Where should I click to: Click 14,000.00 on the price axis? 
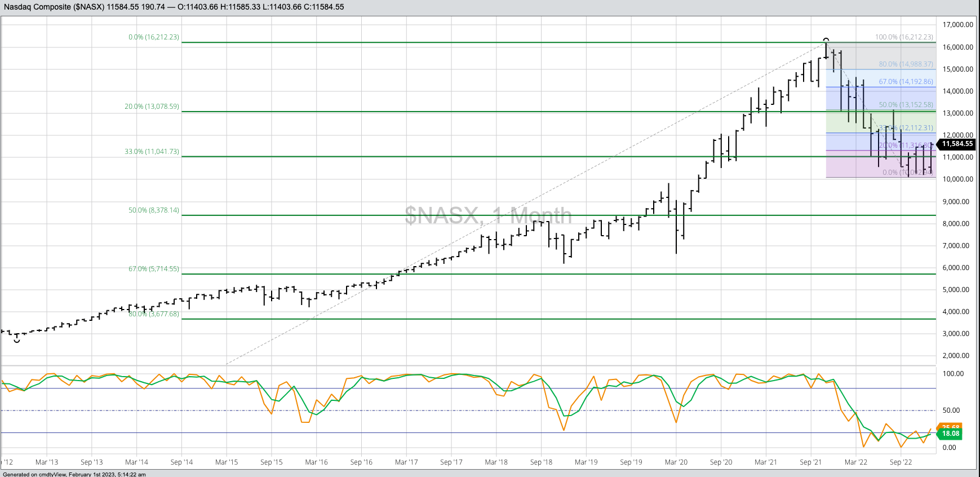[x=957, y=91]
